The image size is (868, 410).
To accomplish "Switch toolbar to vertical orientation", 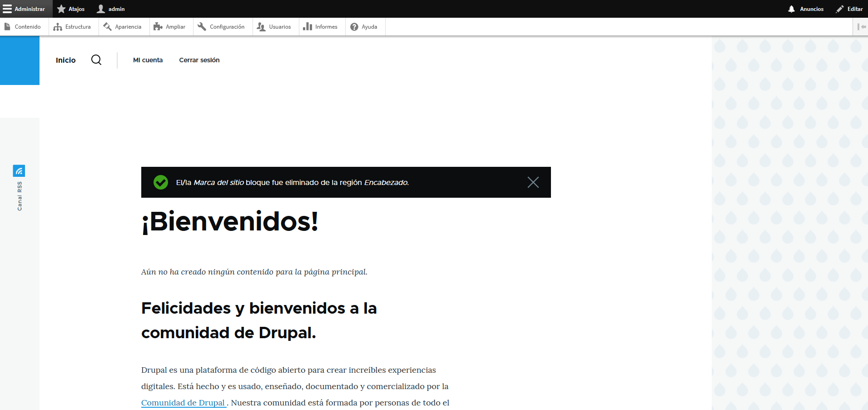I will [861, 27].
